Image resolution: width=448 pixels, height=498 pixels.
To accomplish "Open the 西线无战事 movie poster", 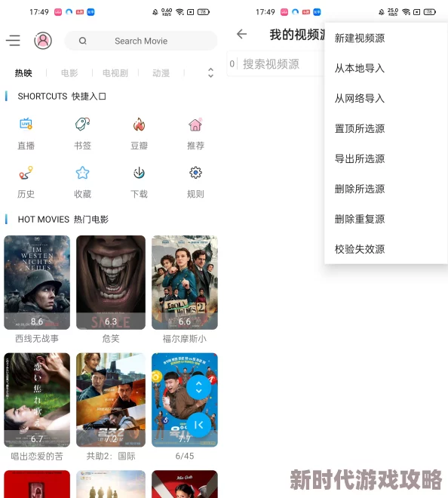I will click(x=37, y=282).
